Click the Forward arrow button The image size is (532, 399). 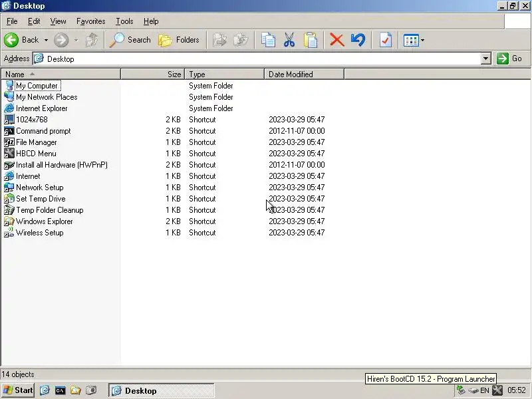point(61,40)
